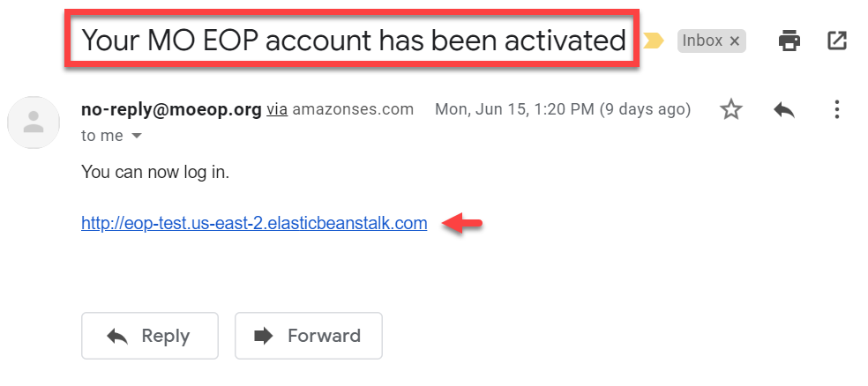Click the reply arrow icon beside the star
Screen dimensions: 868x386
[784, 109]
